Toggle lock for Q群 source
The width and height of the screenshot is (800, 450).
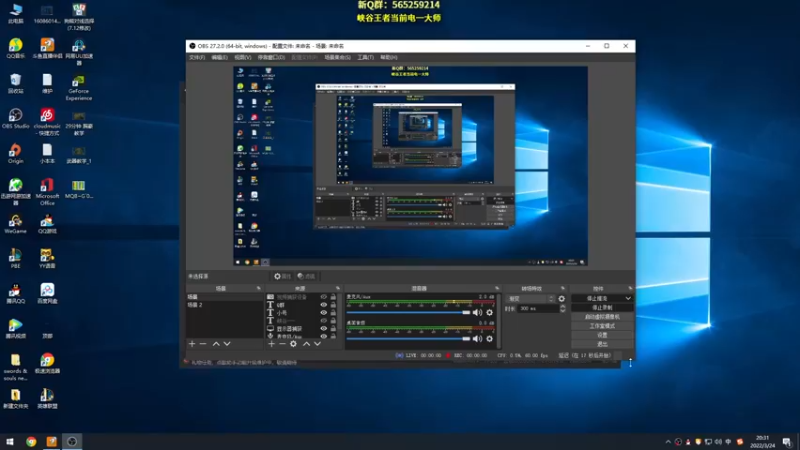click(x=333, y=305)
